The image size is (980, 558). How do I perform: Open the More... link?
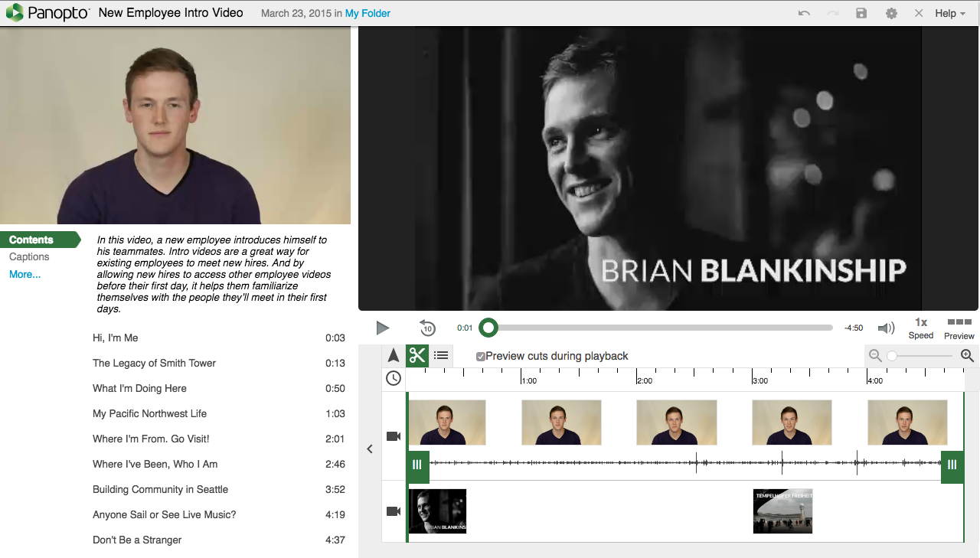click(25, 275)
